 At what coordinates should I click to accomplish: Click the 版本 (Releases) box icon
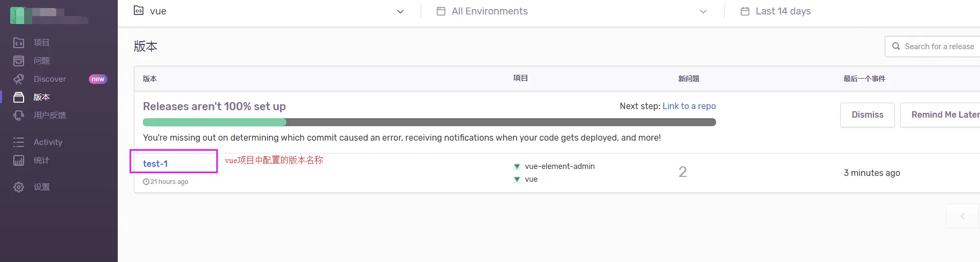[x=19, y=97]
